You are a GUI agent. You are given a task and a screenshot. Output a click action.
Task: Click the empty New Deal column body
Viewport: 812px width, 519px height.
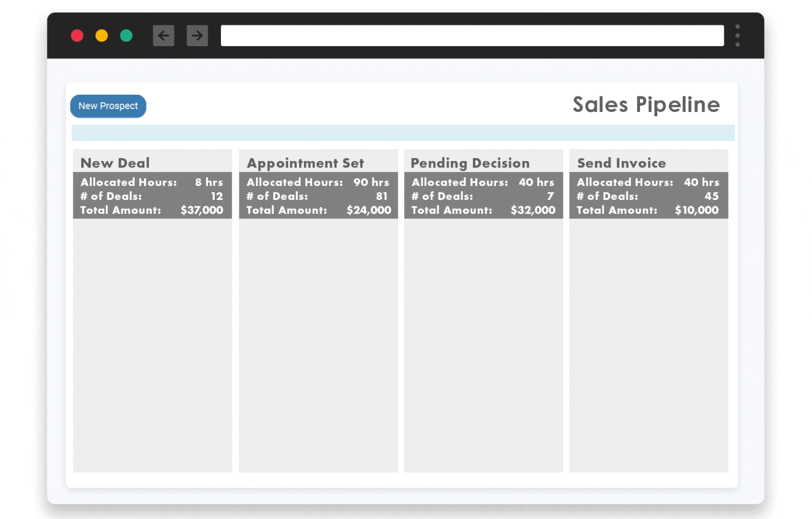tap(152, 345)
